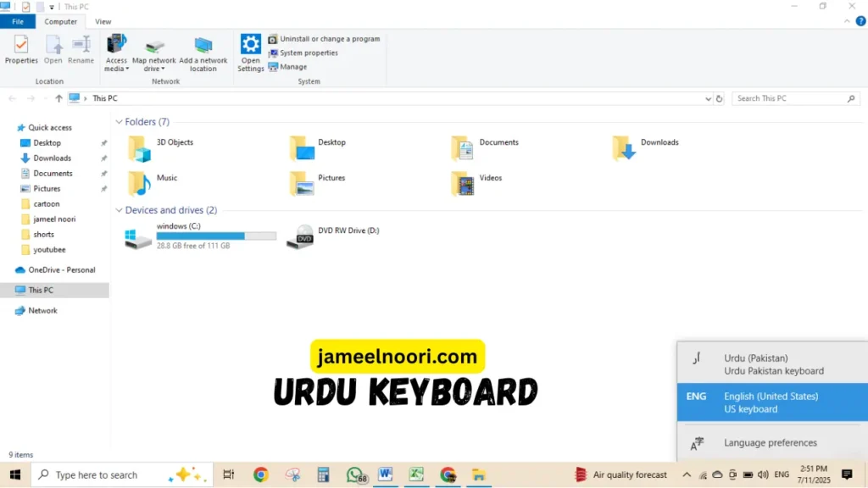Open the jameel noori sidebar folder
This screenshot has width=868, height=488.
point(54,219)
